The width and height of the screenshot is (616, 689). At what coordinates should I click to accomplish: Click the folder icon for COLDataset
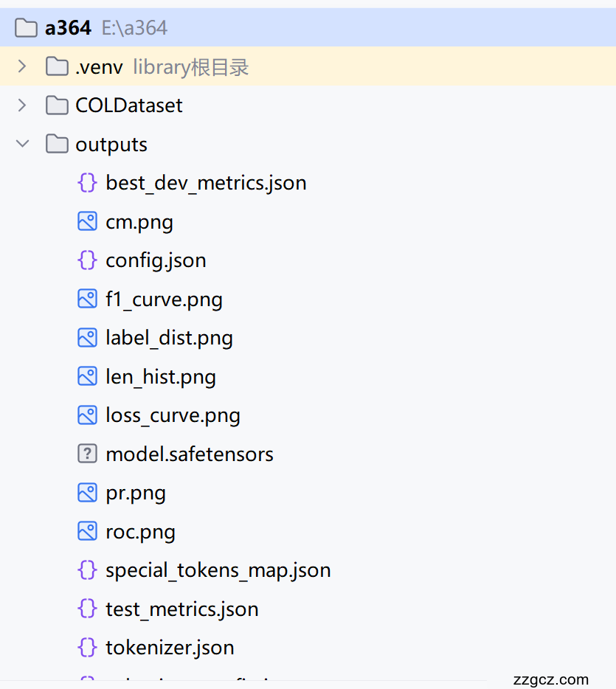[x=56, y=105]
